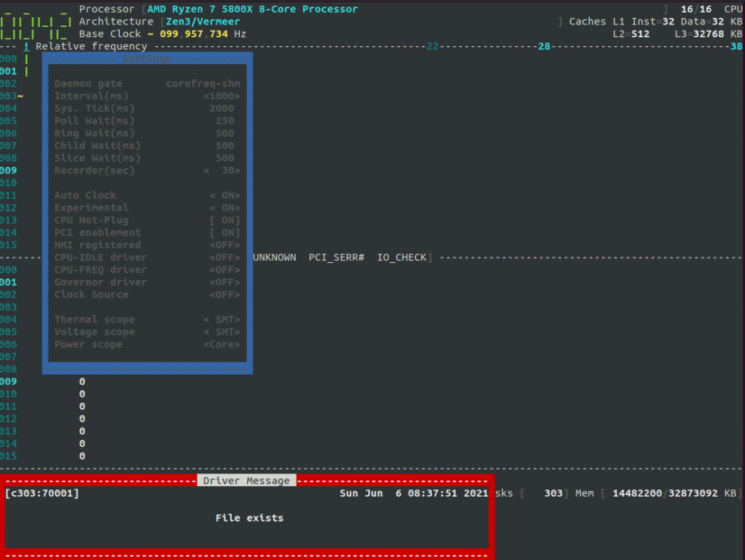Viewport: 745px width, 560px height.
Task: Click the Base Clock 099,957,734 Hz value
Action: pyautogui.click(x=203, y=34)
